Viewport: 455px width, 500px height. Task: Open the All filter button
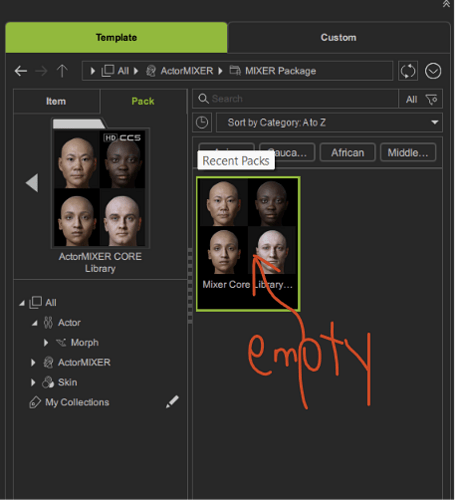point(412,99)
